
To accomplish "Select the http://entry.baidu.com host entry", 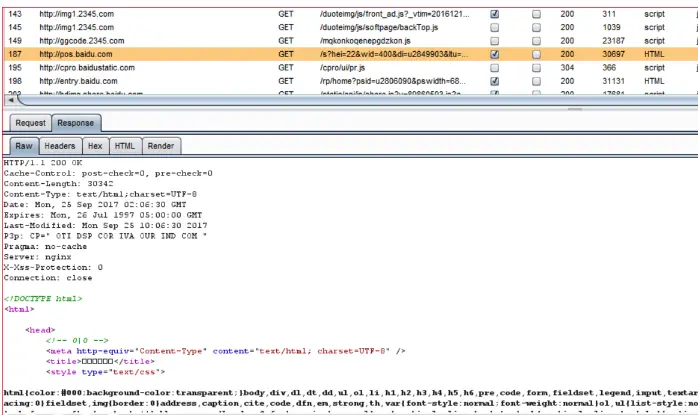I will (78, 81).
